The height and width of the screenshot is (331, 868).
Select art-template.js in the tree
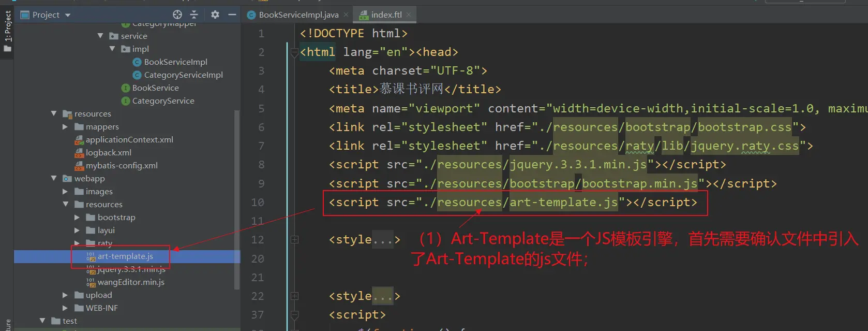click(x=125, y=256)
